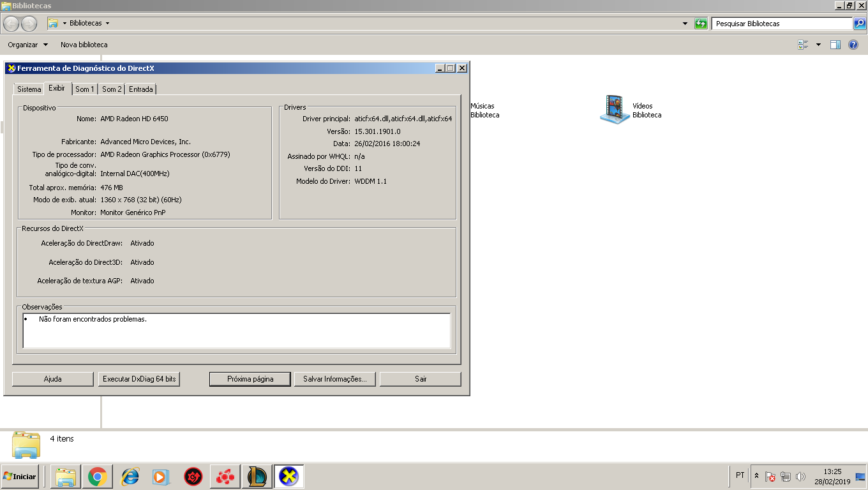Click the green refresh button in address bar
868x490 pixels.
[701, 24]
